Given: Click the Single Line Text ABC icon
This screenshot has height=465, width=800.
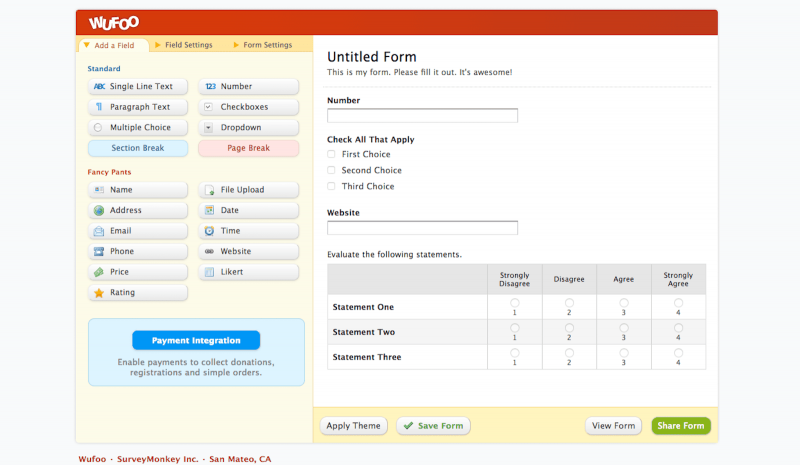Looking at the screenshot, I should tap(99, 87).
